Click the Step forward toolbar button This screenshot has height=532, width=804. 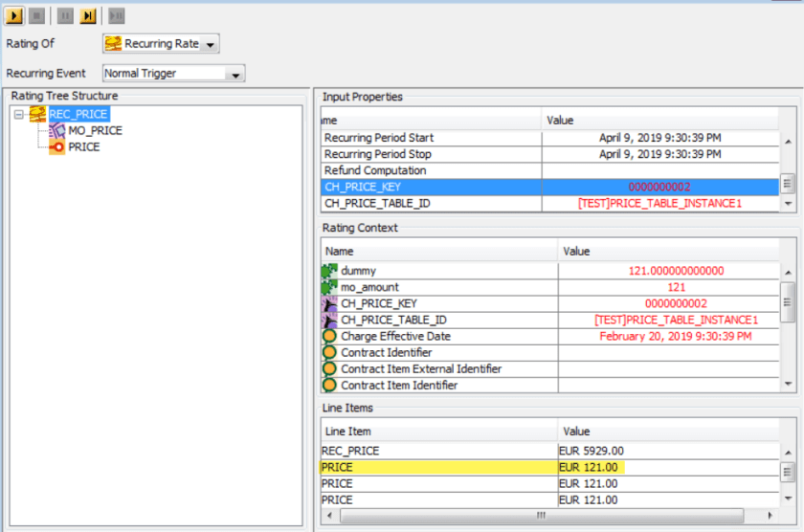tap(88, 16)
